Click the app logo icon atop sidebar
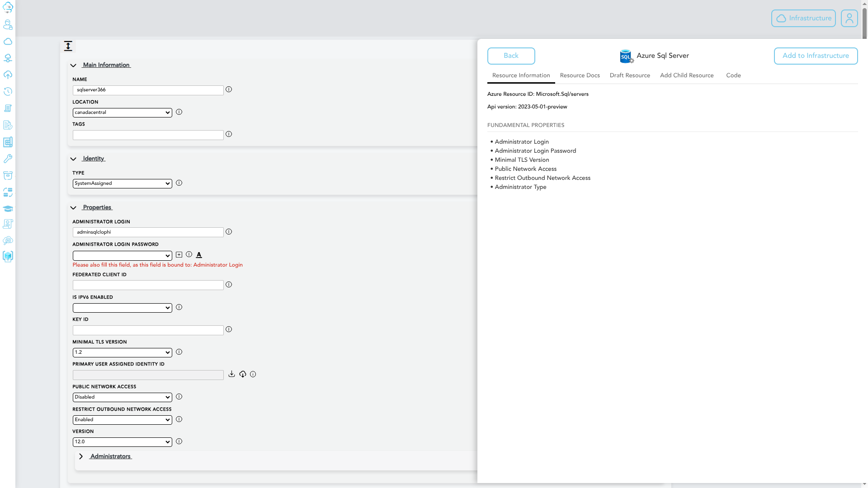868x488 pixels. [8, 8]
